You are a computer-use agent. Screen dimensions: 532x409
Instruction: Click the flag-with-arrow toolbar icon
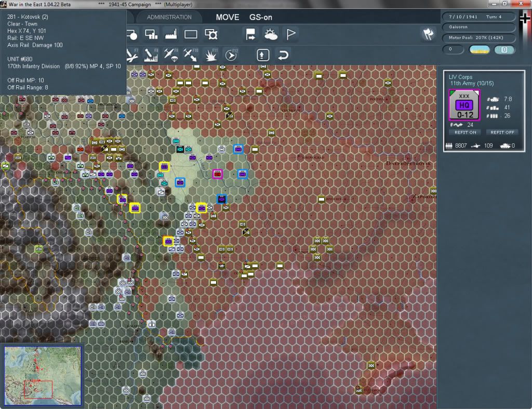250,34
